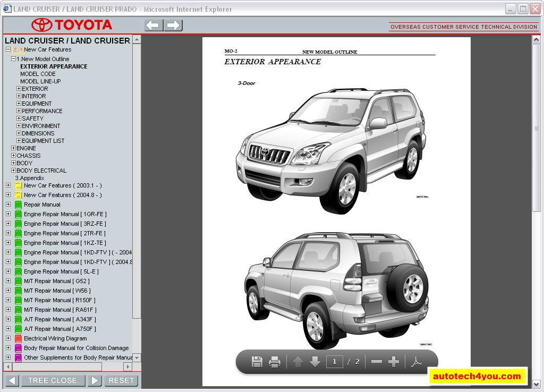Print the page via the printer icon
Image resolution: width=544 pixels, height=392 pixels.
pyautogui.click(x=275, y=362)
